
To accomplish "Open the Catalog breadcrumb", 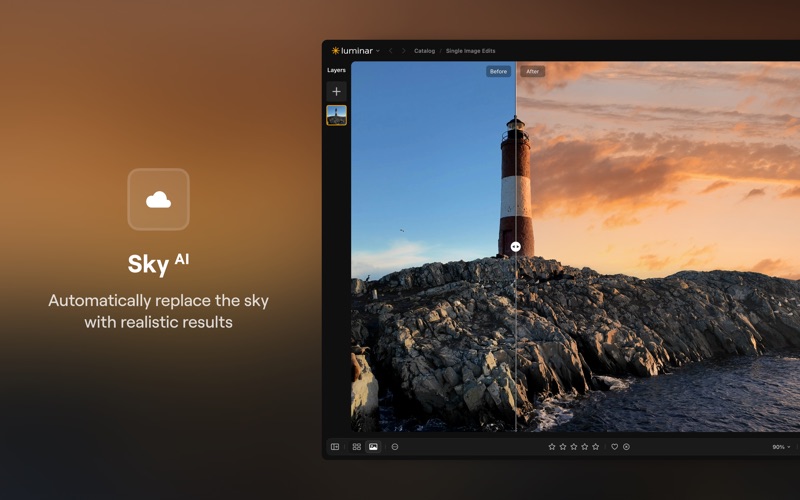I will click(x=424, y=51).
